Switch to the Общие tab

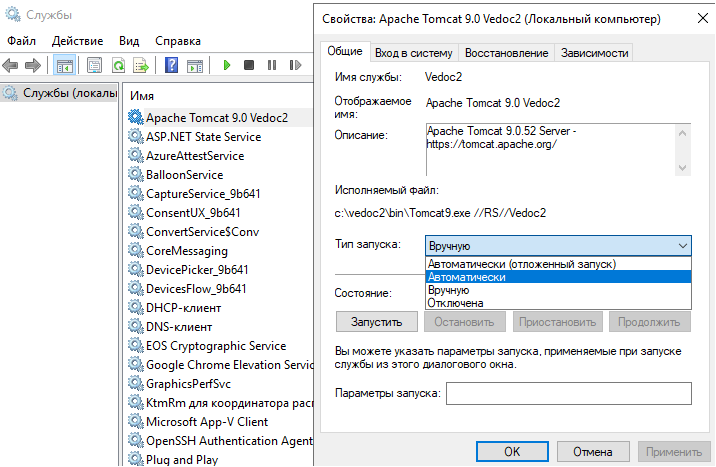[x=345, y=52]
